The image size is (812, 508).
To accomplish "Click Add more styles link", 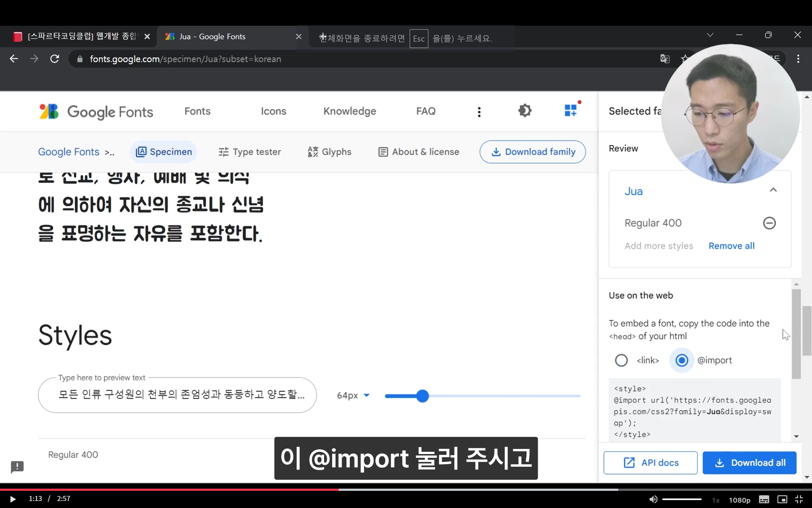I will point(659,246).
